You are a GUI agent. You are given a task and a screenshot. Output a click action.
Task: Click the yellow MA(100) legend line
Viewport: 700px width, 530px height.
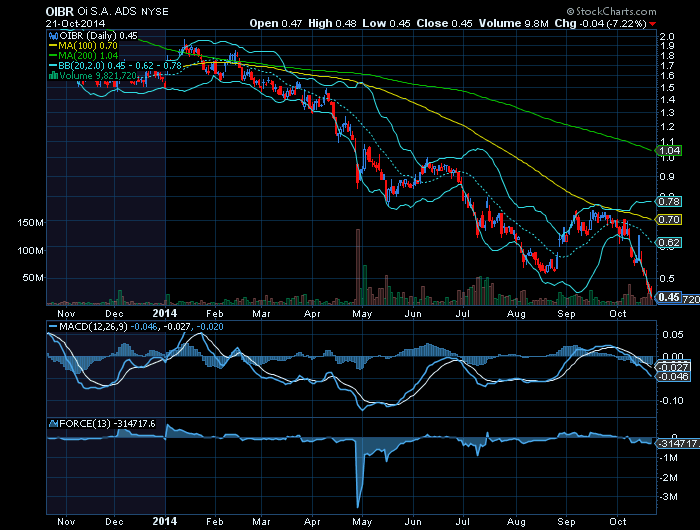52,46
